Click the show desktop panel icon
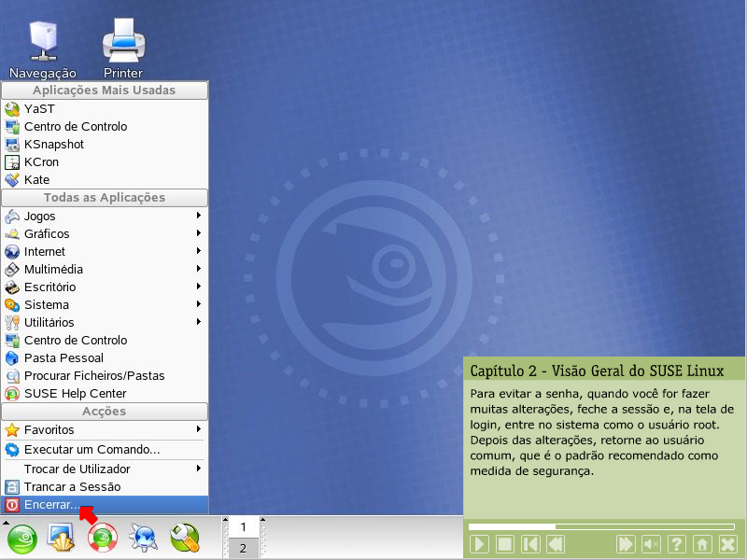Image resolution: width=747 pixels, height=560 pixels. point(61,538)
